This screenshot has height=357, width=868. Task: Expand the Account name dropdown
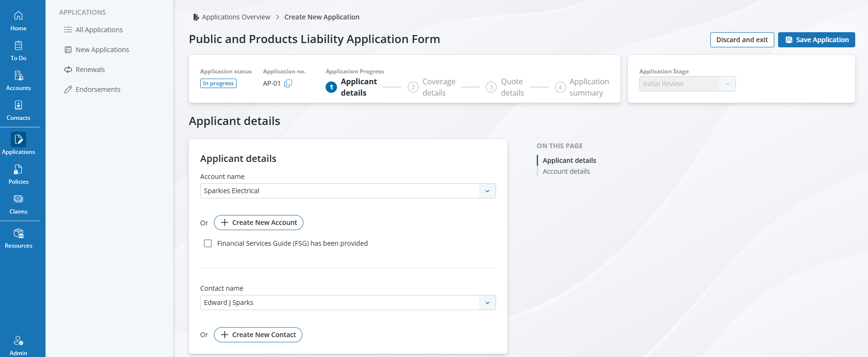pyautogui.click(x=487, y=191)
